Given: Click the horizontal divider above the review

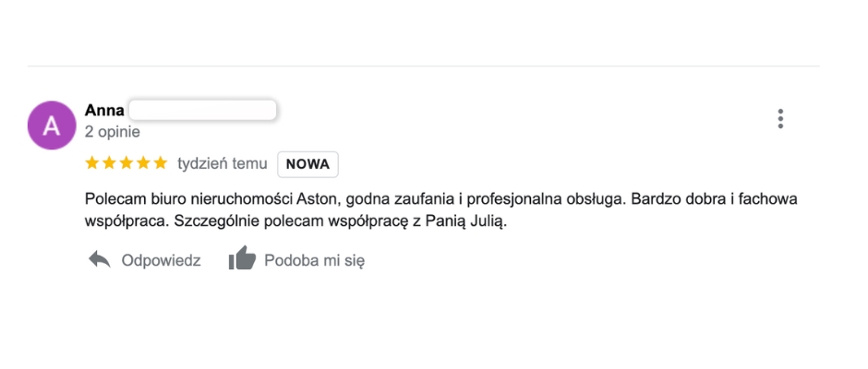Looking at the screenshot, I should pos(423,66).
